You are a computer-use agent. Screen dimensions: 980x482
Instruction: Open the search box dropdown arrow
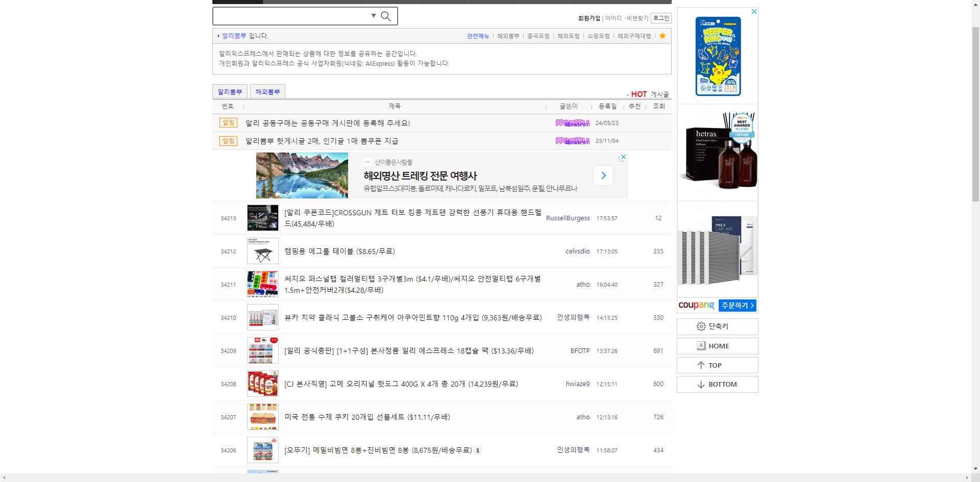(x=374, y=16)
